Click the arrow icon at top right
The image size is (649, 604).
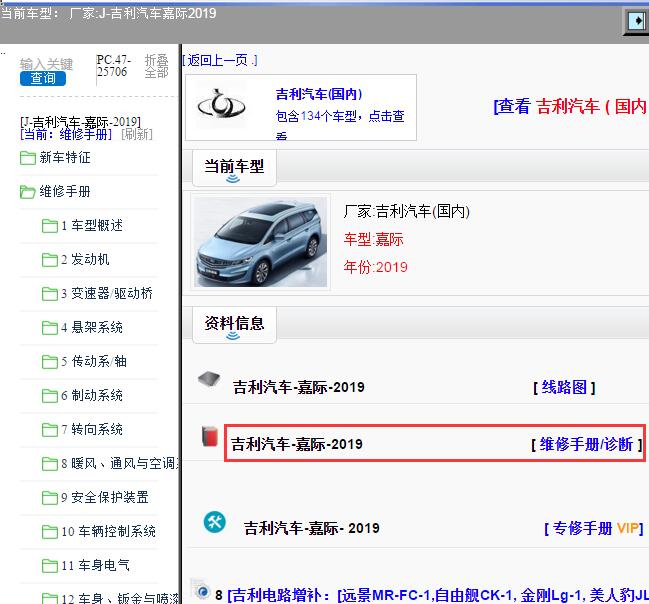pos(637,20)
